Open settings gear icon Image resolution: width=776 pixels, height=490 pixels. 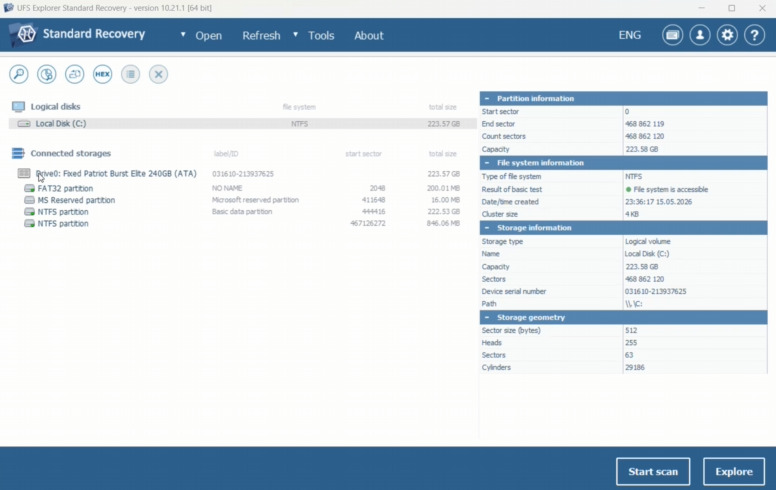pyautogui.click(x=727, y=35)
